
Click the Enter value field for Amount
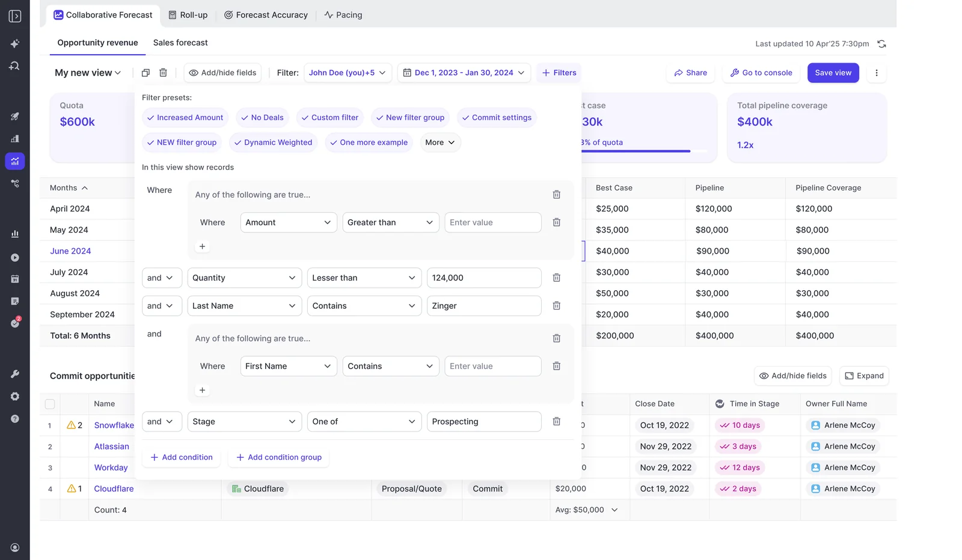click(x=493, y=222)
